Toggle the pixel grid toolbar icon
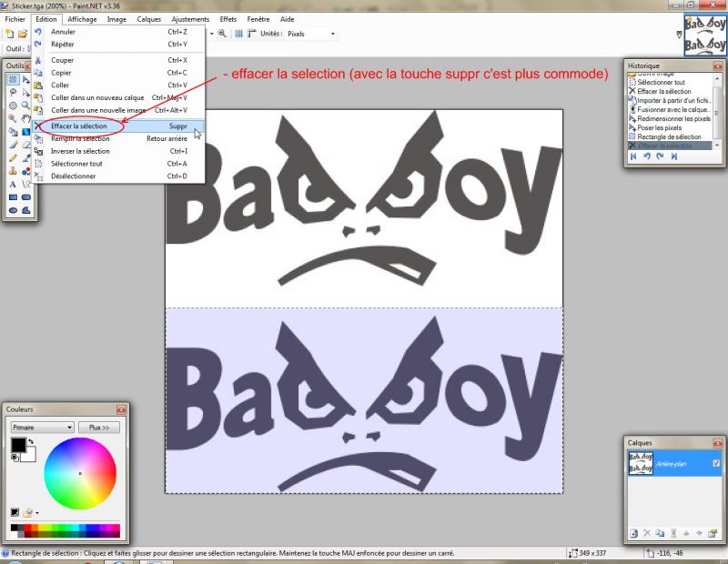The height and width of the screenshot is (564, 728). click(238, 34)
